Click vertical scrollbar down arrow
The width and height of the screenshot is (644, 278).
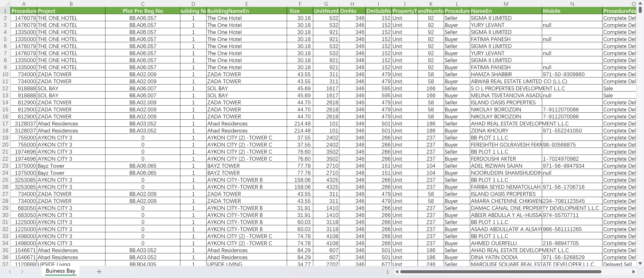click(640, 263)
